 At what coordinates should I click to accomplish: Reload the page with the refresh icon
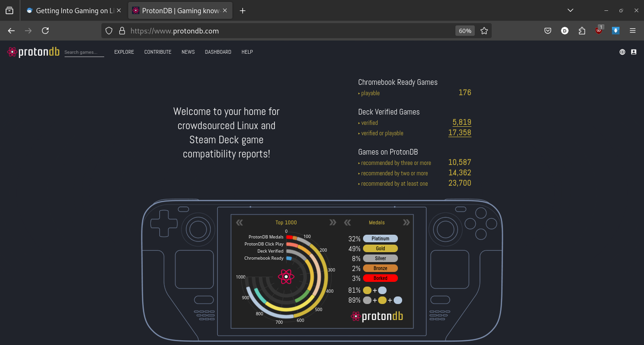point(45,31)
